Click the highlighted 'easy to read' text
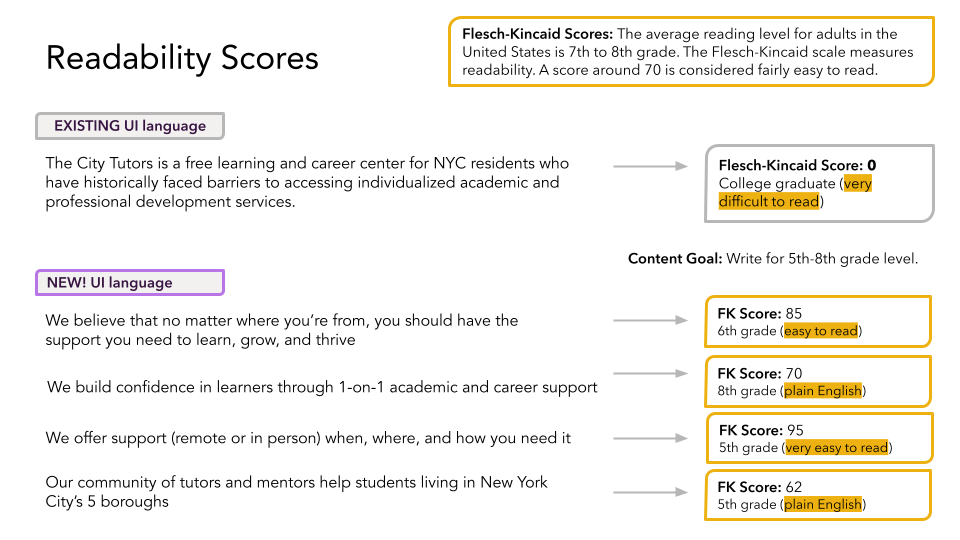This screenshot has width=960, height=540. [821, 331]
